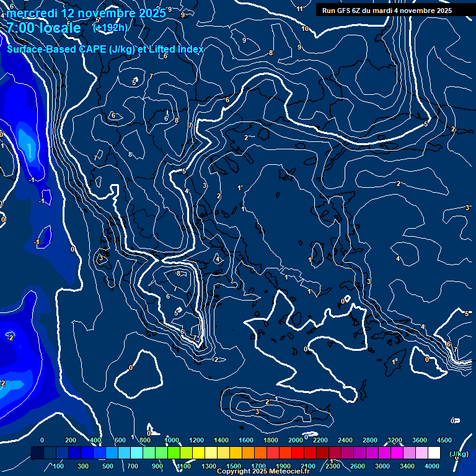Click the darkest navy 0 legend swatch
Screen dimensions: 476x476
click(x=37, y=454)
